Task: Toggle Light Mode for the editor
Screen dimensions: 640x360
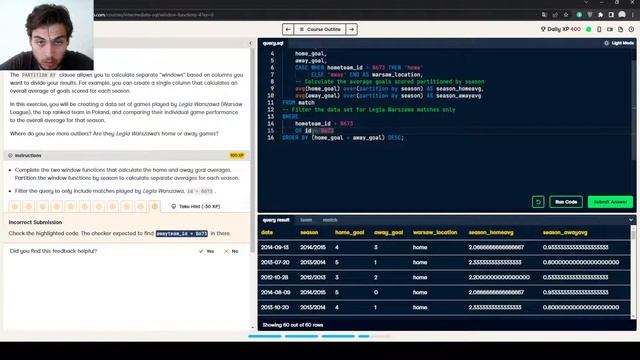Action: pos(619,43)
